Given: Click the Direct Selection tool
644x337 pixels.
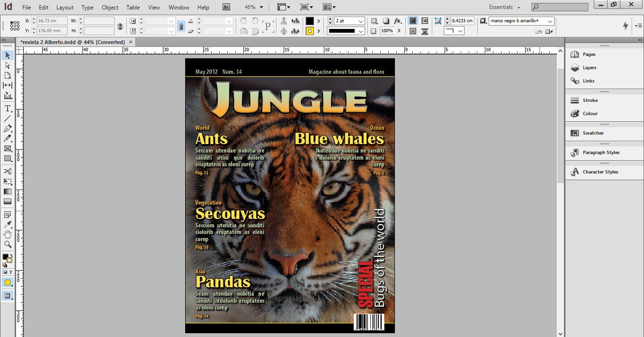Looking at the screenshot, I should click(8, 65).
